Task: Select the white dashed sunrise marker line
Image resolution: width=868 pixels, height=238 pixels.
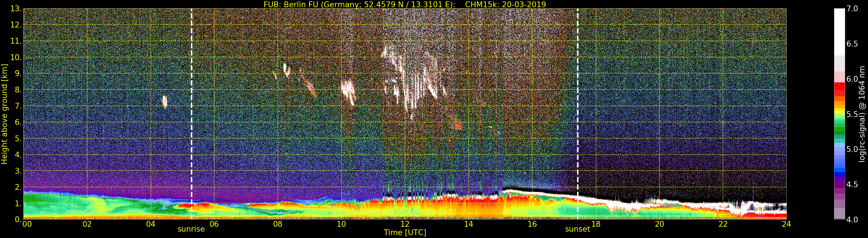Action: [x=191, y=114]
